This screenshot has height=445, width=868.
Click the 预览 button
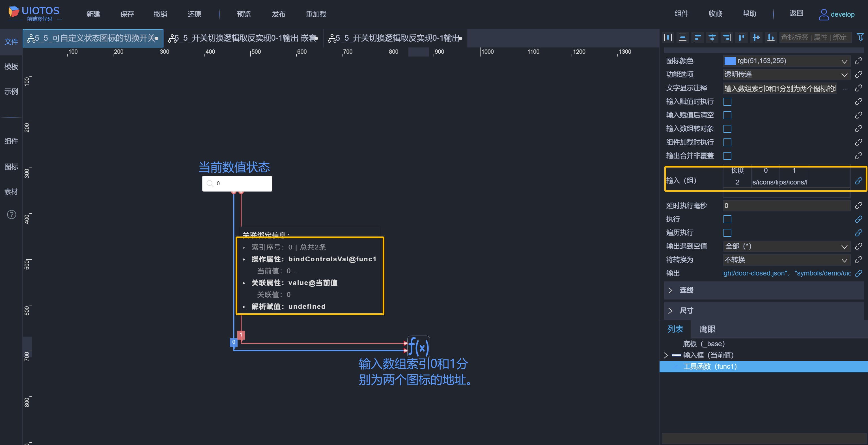pyautogui.click(x=243, y=14)
